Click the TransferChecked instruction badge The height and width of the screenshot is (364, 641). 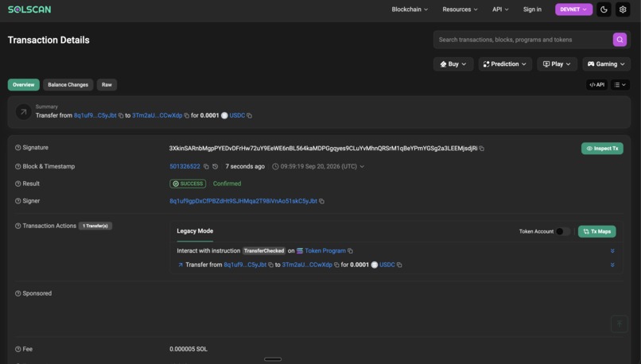click(x=264, y=251)
